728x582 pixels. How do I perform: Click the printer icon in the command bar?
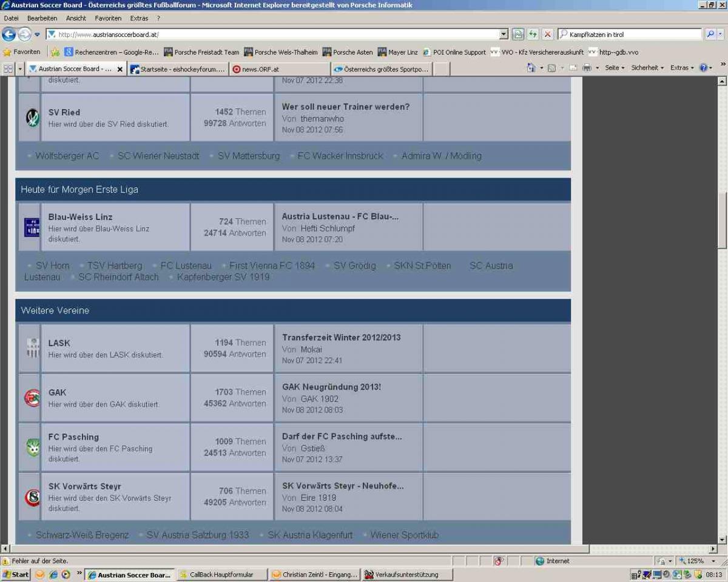pos(587,68)
